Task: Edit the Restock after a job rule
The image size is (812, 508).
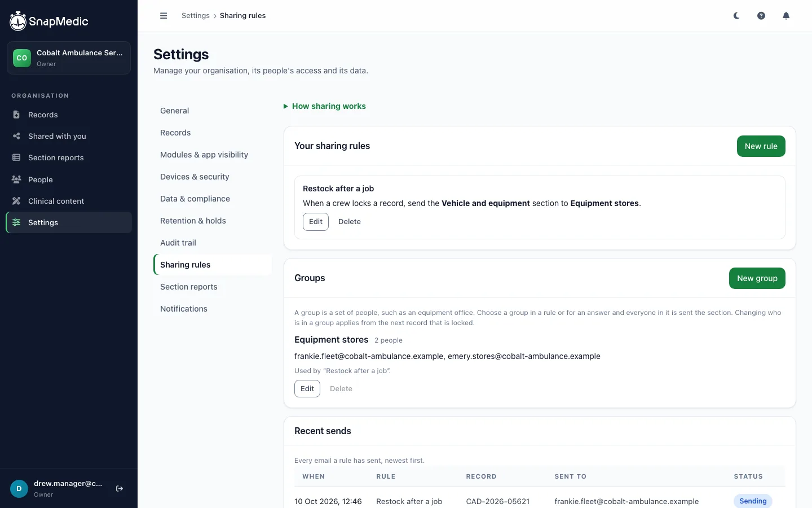Action: tap(316, 222)
